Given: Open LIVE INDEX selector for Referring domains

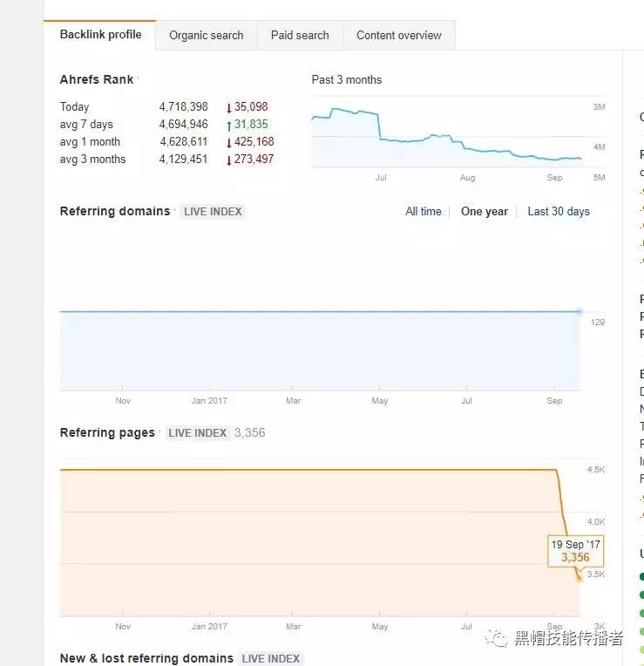Looking at the screenshot, I should (213, 211).
